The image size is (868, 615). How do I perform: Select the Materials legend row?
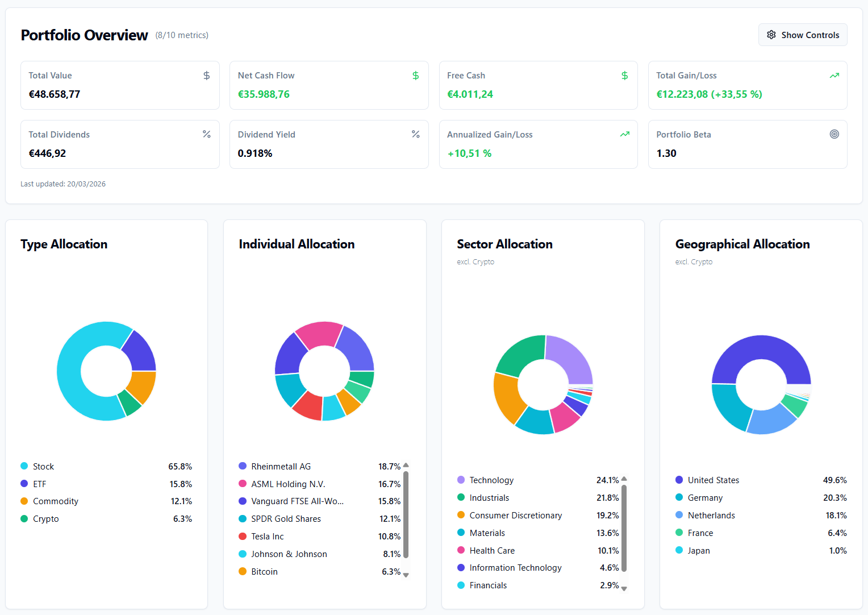pyautogui.click(x=538, y=533)
